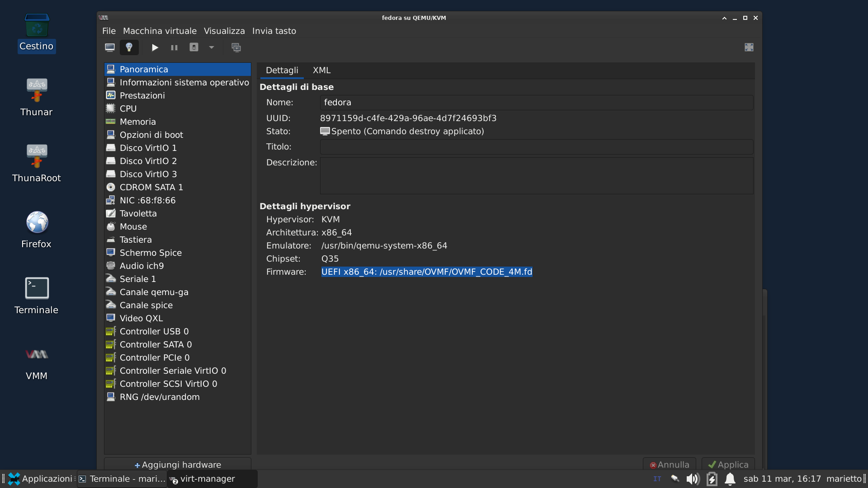Open the Terminale desktop icon
Image resolution: width=868 pixels, height=488 pixels.
point(37,296)
